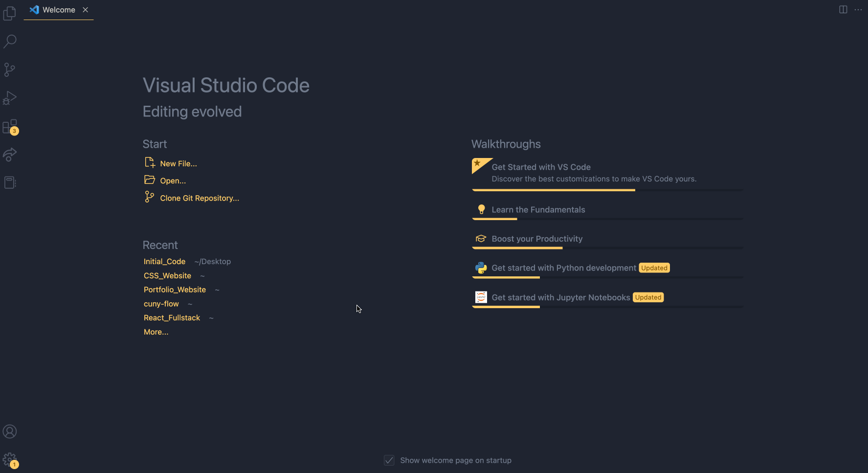The width and height of the screenshot is (868, 473).
Task: Select the Welcome tab
Action: (59, 10)
